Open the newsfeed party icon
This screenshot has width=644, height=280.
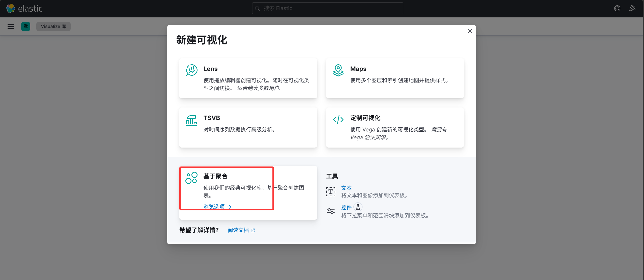click(x=632, y=8)
